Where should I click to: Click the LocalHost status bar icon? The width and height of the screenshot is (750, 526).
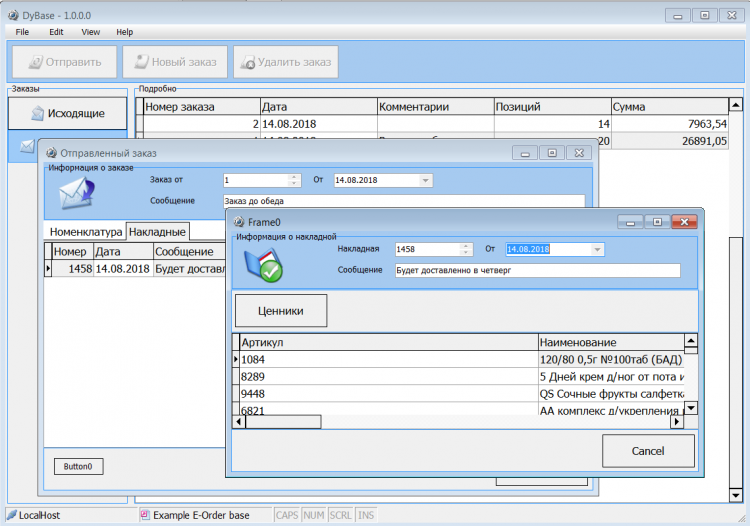pos(11,515)
